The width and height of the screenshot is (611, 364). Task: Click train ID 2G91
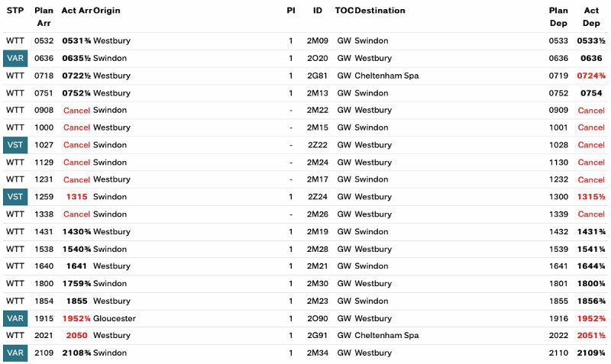pos(317,335)
